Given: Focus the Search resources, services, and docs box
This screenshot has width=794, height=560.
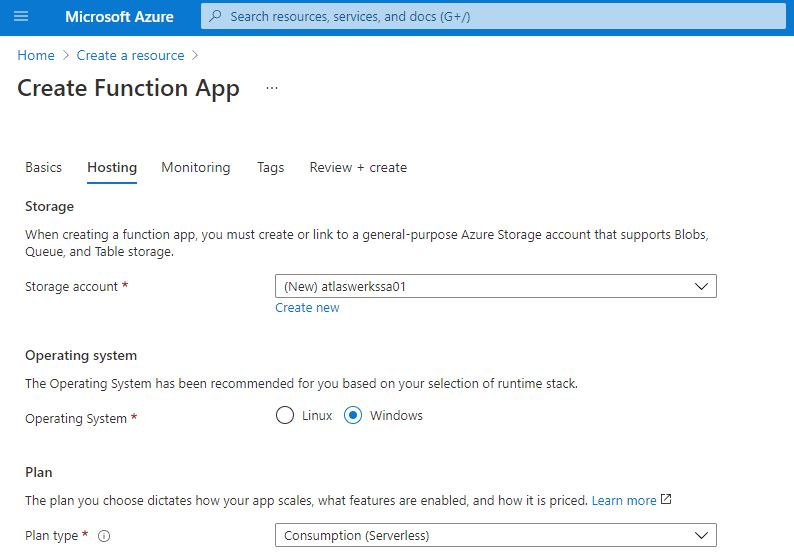Looking at the screenshot, I should pyautogui.click(x=493, y=17).
